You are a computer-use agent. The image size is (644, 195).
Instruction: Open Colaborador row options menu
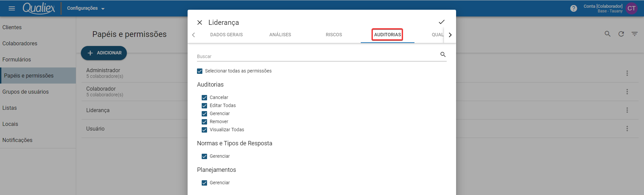coord(627,92)
